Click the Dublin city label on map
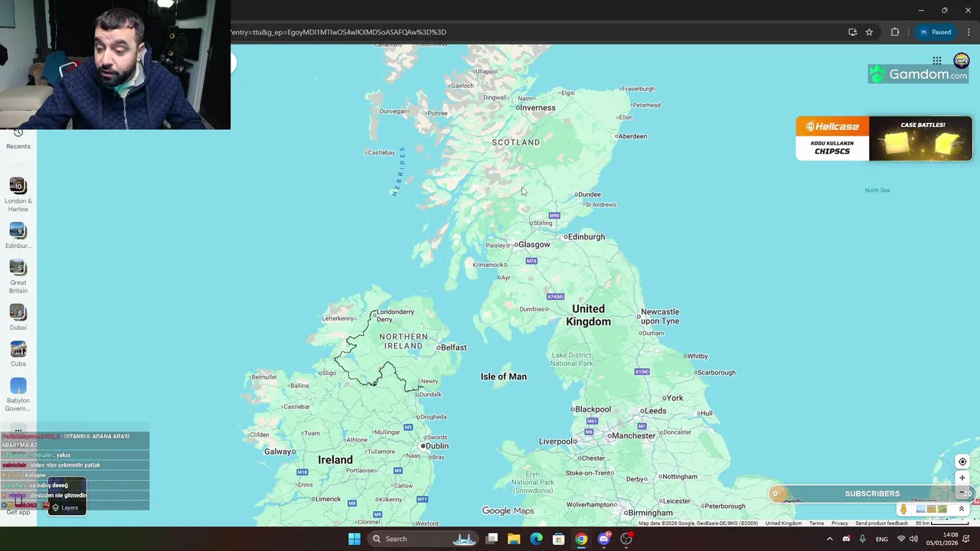Viewport: 980px width, 551px height. [436, 445]
